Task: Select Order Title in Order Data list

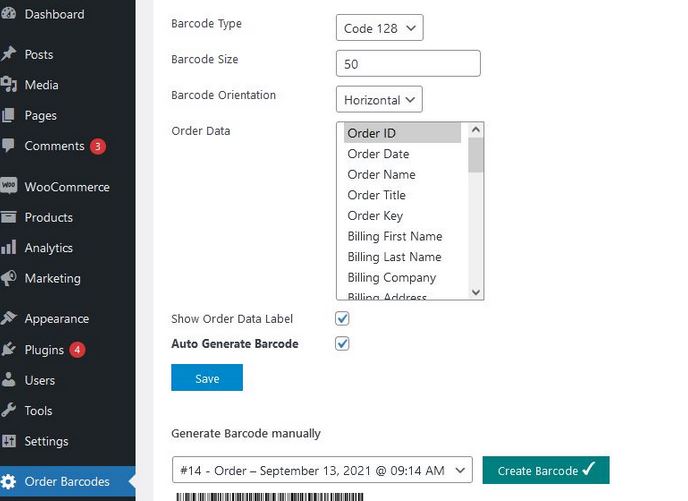Action: tap(402, 195)
